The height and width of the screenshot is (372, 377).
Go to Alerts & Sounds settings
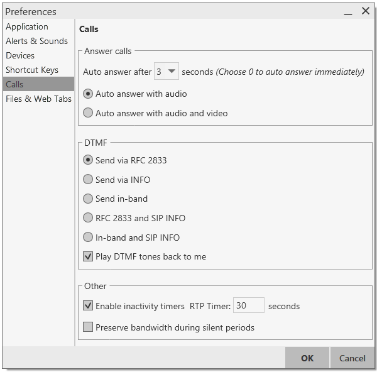[37, 41]
